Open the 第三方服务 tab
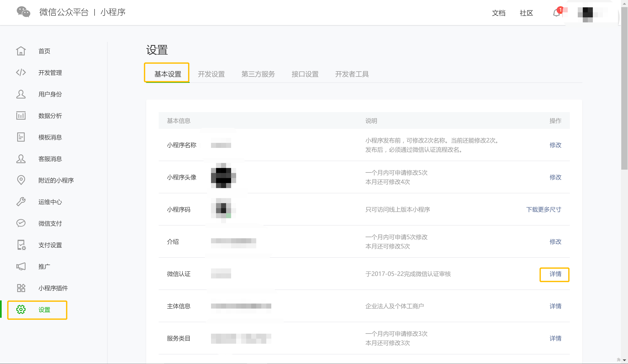The image size is (628, 364). pos(258,74)
